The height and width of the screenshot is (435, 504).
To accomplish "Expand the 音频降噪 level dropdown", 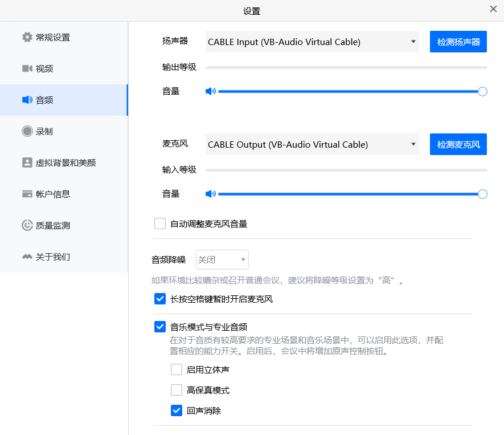I will (x=222, y=259).
